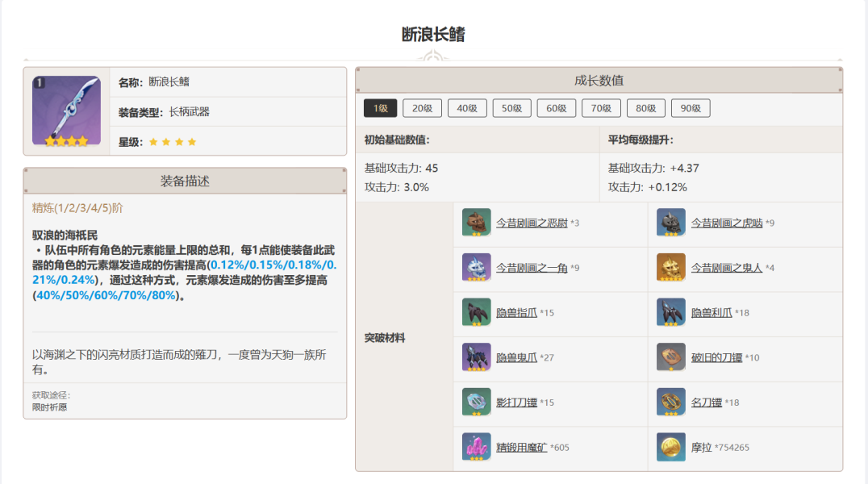This screenshot has height=484, width=868.
Task: Click the 今昔剧画之虎啮 material icon
Action: [671, 223]
